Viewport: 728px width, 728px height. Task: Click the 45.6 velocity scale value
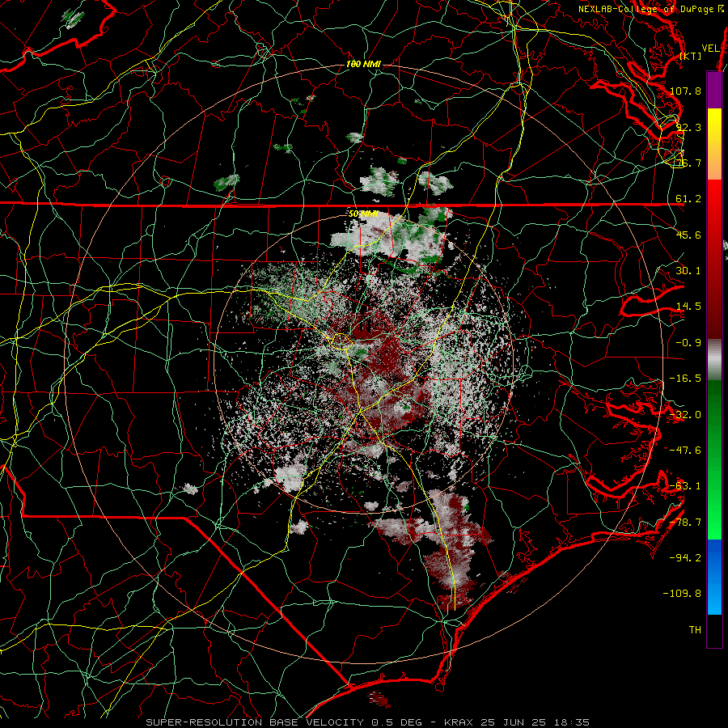click(688, 235)
